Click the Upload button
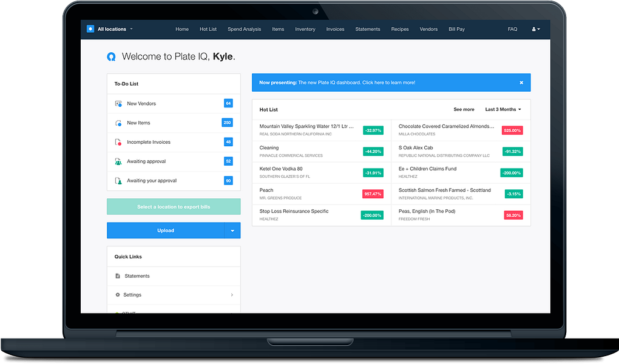Image resolution: width=619 pixels, height=364 pixels. [x=166, y=231]
